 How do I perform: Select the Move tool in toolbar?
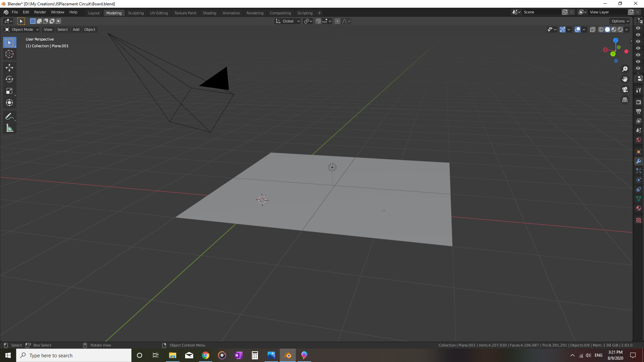point(9,68)
